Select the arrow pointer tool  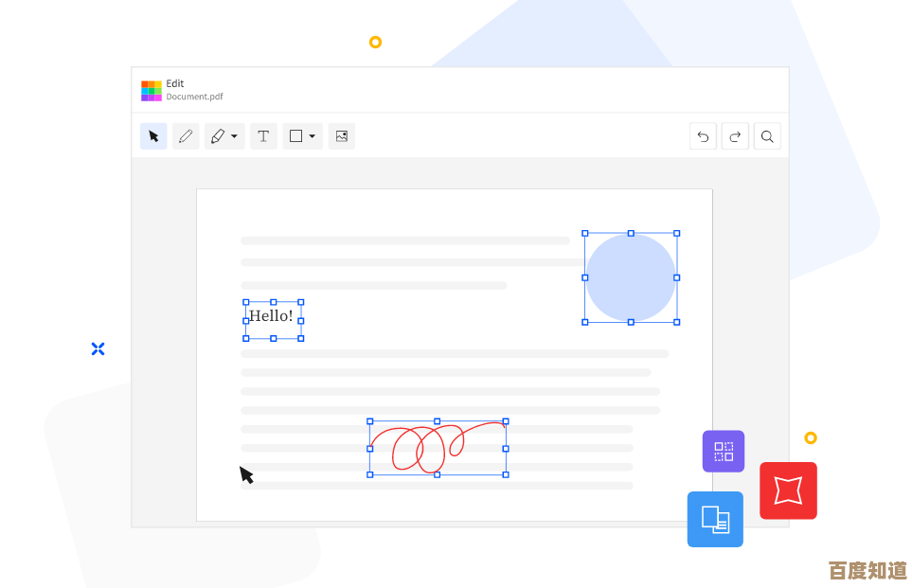click(x=153, y=136)
